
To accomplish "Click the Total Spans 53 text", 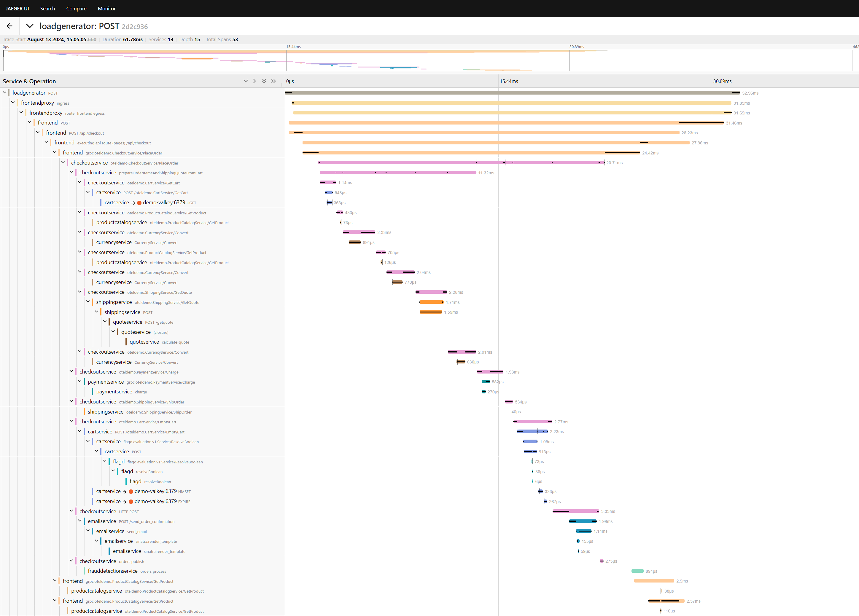I will pyautogui.click(x=222, y=39).
